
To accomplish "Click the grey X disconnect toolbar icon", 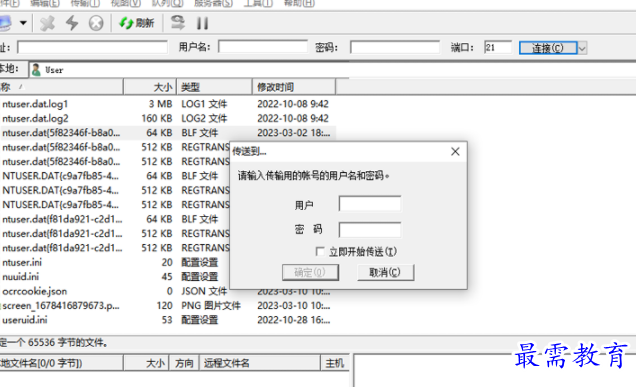I will 47,23.
